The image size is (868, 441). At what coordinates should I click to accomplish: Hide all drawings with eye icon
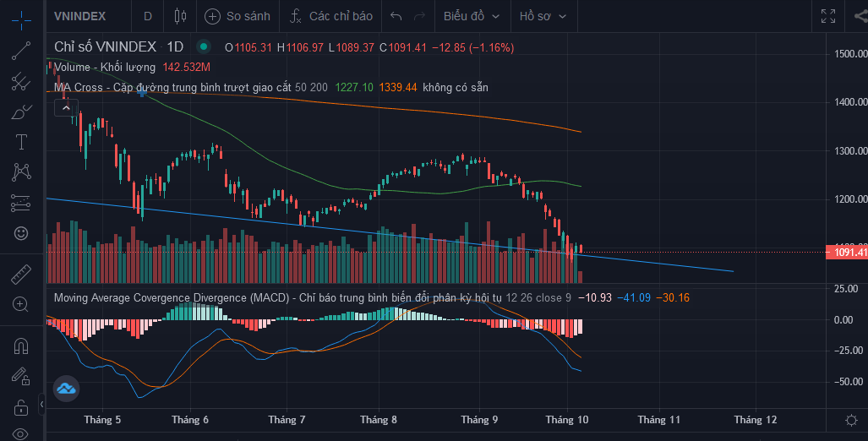[21, 433]
